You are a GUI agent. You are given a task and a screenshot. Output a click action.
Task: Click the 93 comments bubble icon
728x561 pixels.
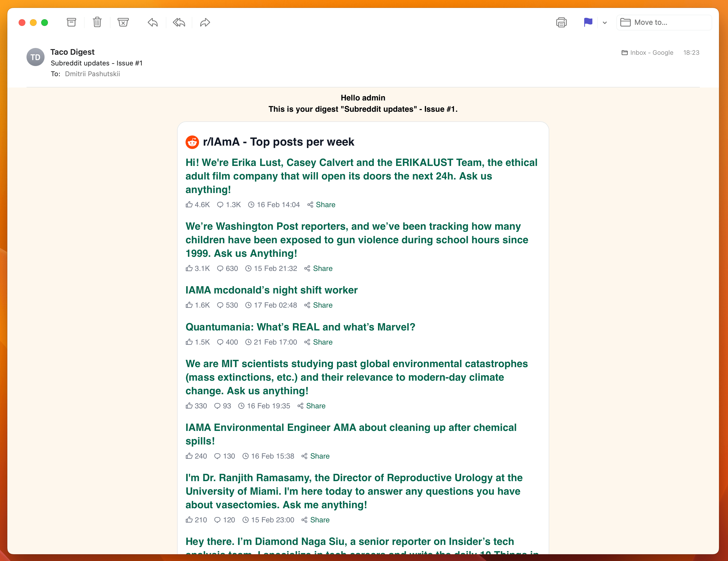(x=217, y=406)
